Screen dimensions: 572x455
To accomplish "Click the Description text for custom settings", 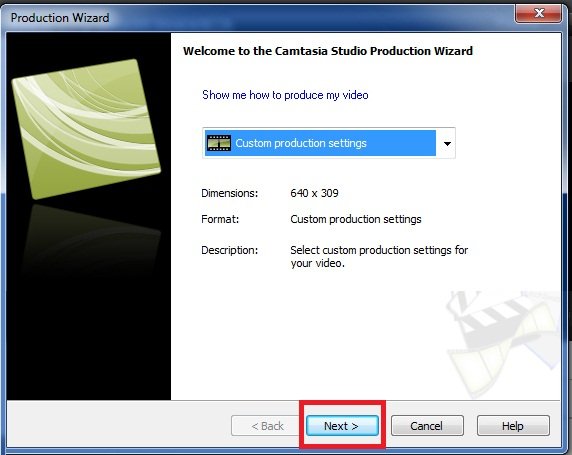I will point(379,257).
